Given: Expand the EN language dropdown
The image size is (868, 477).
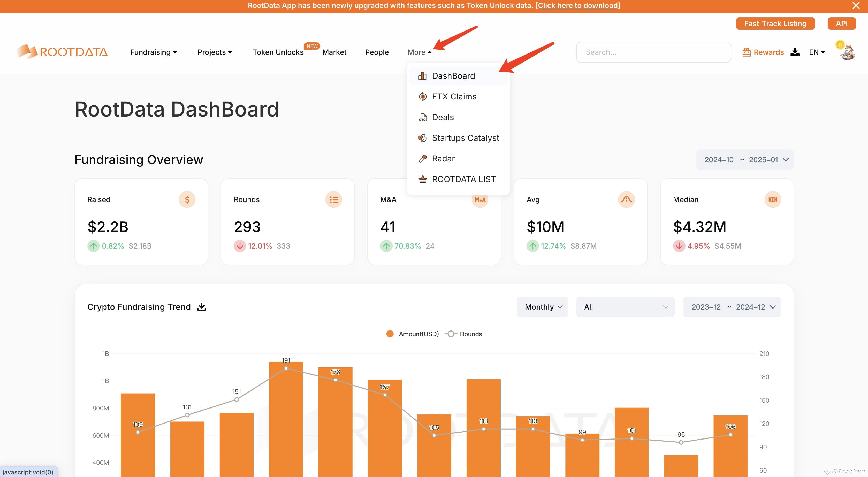Looking at the screenshot, I should coord(817,52).
